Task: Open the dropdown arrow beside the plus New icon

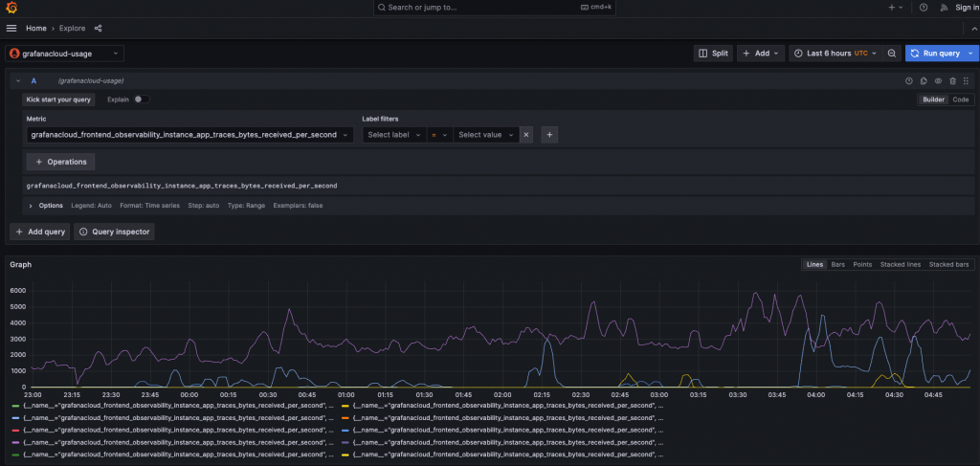Action: click(901, 8)
